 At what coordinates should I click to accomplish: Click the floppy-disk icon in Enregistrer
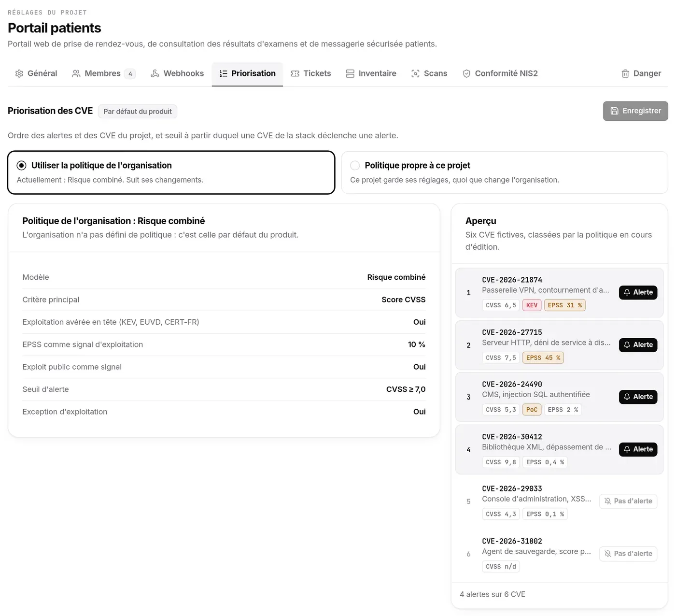[615, 111]
